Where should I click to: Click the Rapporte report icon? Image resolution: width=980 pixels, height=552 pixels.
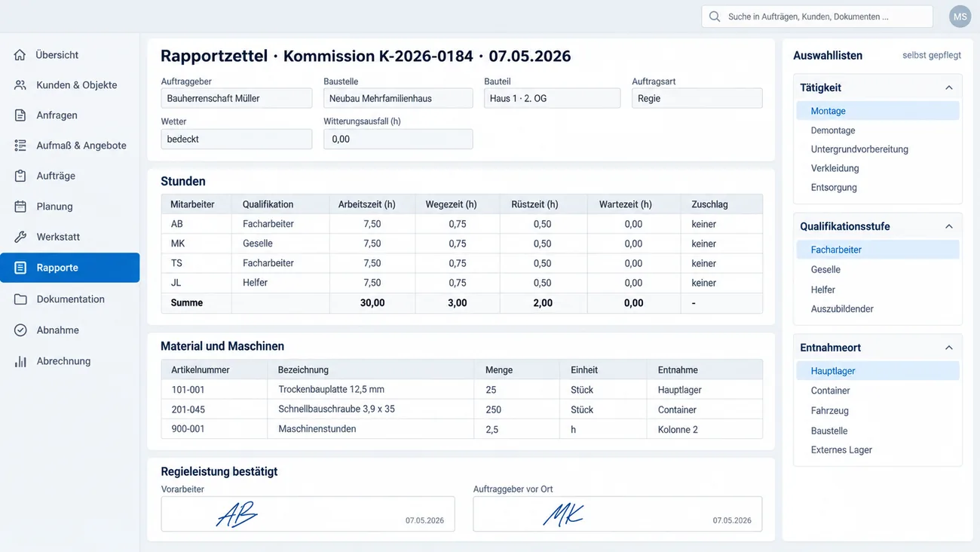[20, 268]
